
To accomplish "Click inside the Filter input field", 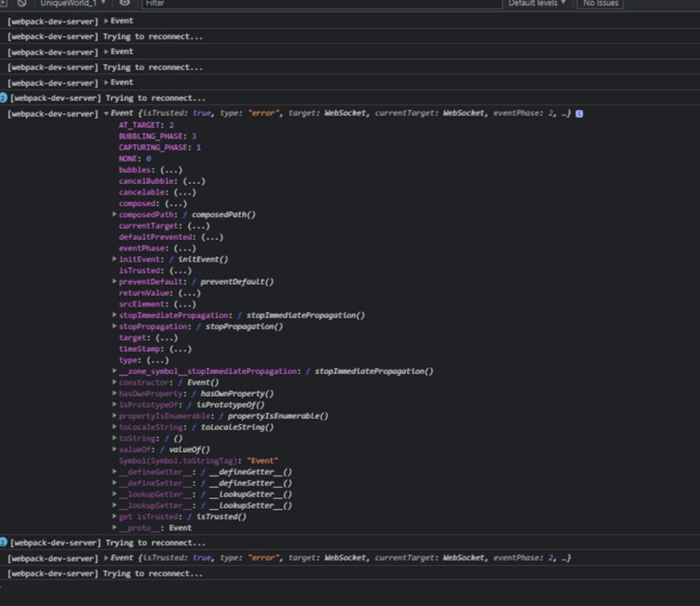I will (x=262, y=5).
